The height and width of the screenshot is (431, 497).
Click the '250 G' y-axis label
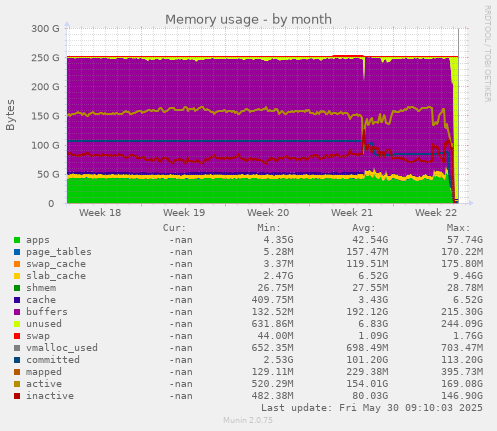[45, 58]
